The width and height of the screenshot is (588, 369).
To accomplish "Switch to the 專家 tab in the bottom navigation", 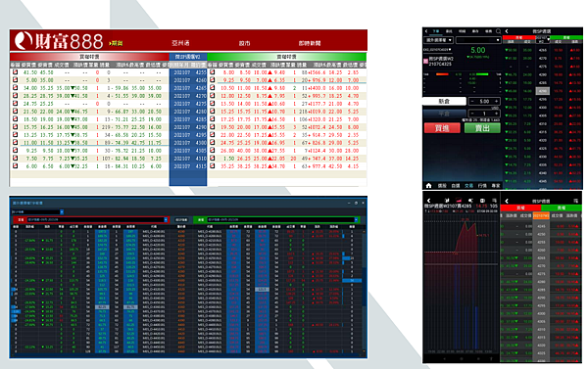I will pos(496,185).
